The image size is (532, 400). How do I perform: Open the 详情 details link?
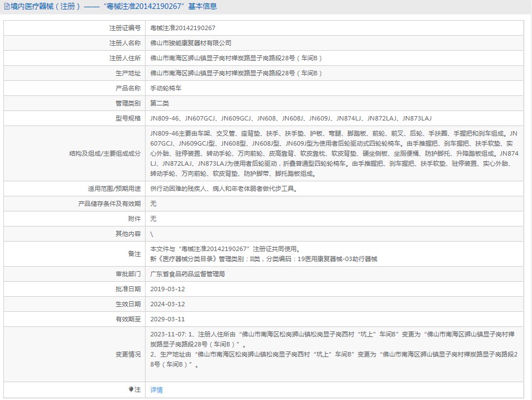[x=156, y=390]
